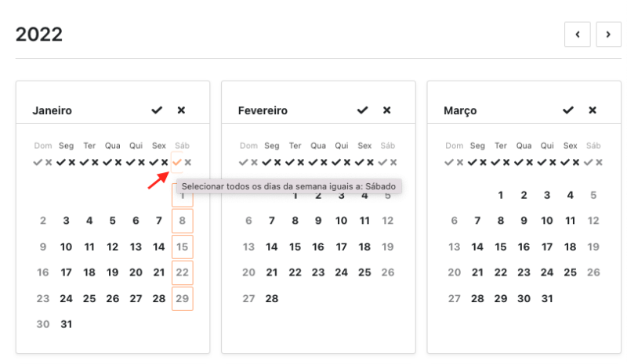
Task: Click day 28 in Fevereiro
Action: click(x=272, y=298)
